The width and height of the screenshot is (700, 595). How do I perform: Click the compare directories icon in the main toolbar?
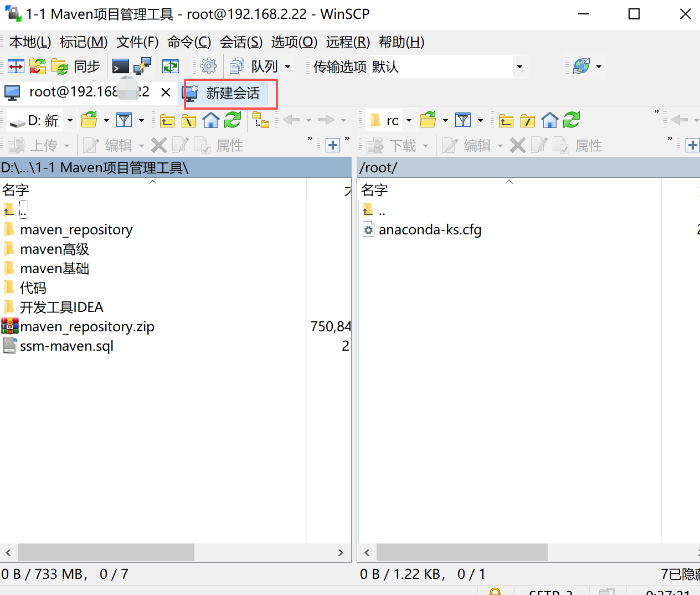(16, 66)
